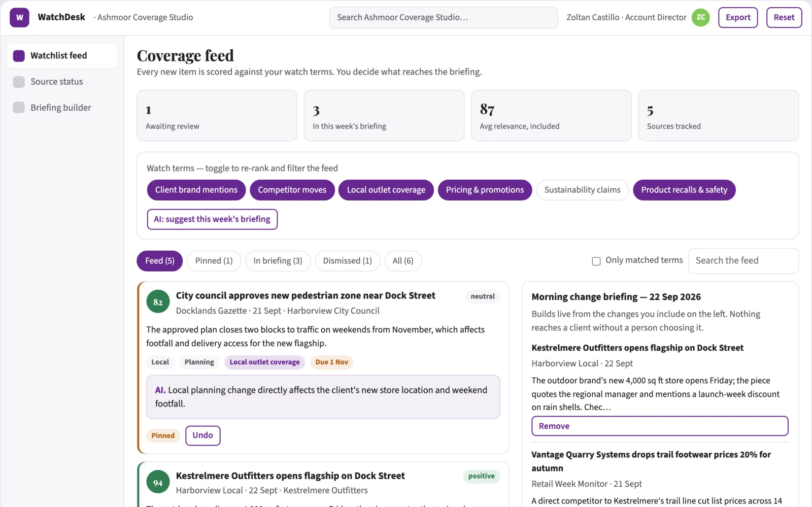The height and width of the screenshot is (507, 812).
Task: Open Watchlist feed in the sidebar
Action: 62,56
